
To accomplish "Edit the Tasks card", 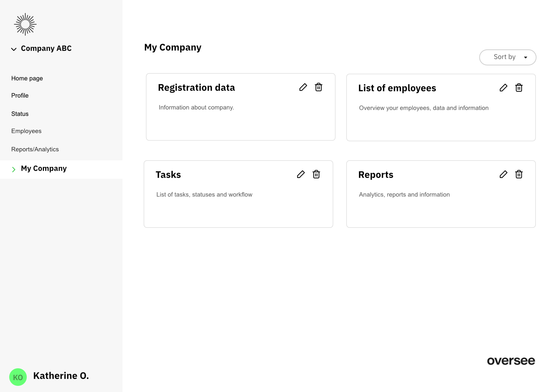I will (x=301, y=174).
